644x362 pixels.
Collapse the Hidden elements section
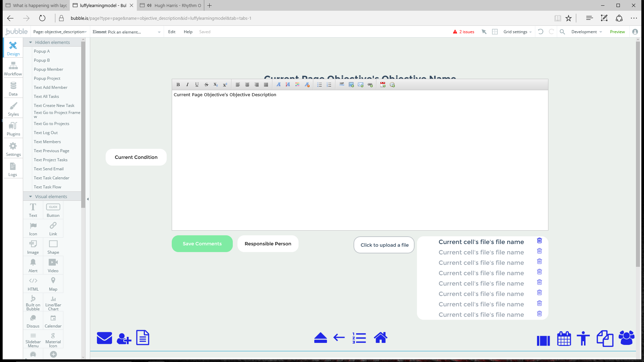click(31, 42)
